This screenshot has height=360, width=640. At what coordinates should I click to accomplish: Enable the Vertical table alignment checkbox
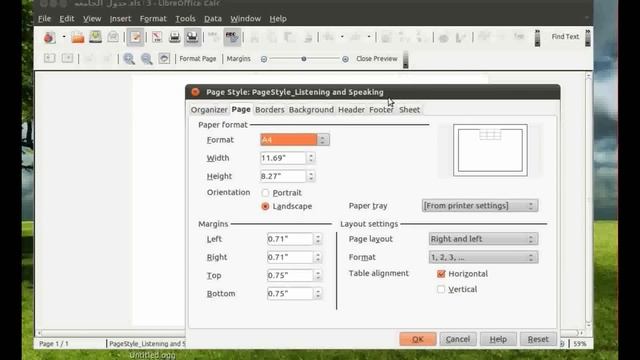[x=441, y=289]
